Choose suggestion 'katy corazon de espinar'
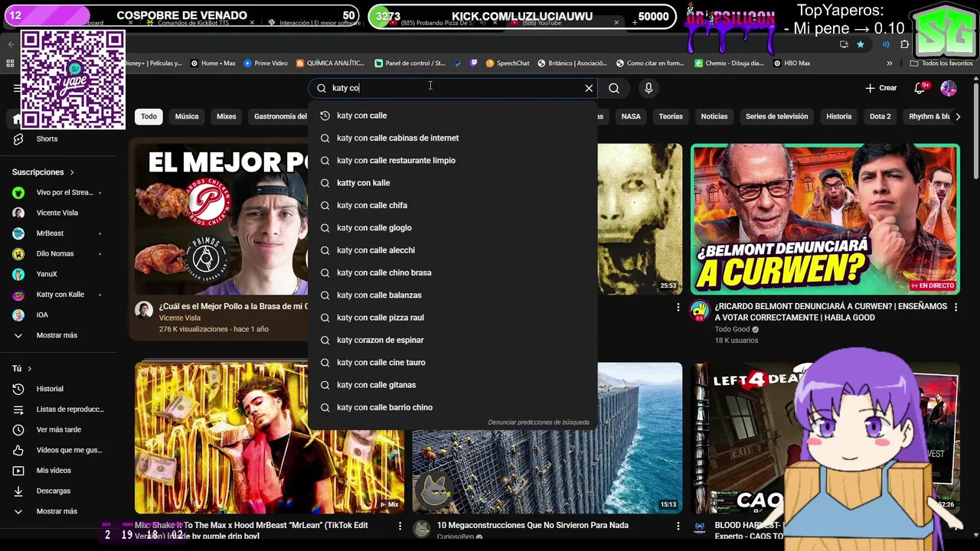The image size is (980, 551). (452, 340)
